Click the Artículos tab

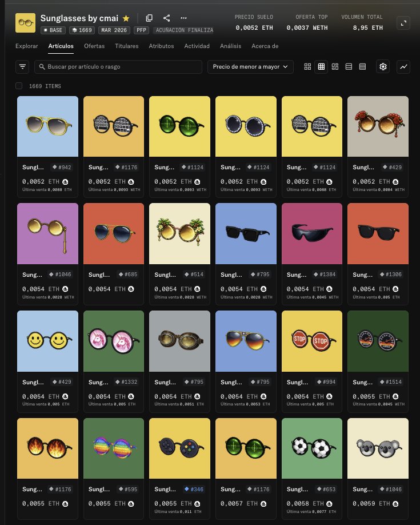pos(61,46)
